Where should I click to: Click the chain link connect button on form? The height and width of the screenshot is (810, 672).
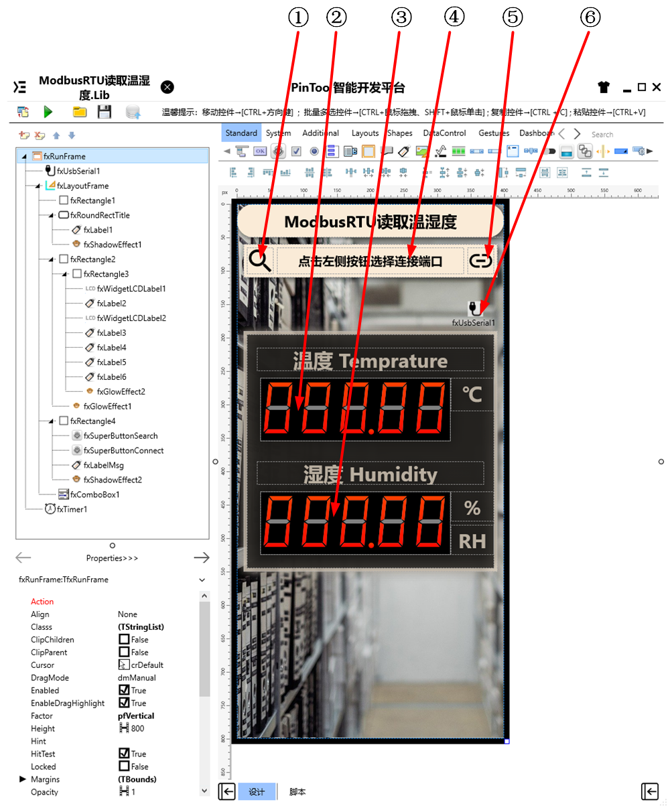coord(481,261)
